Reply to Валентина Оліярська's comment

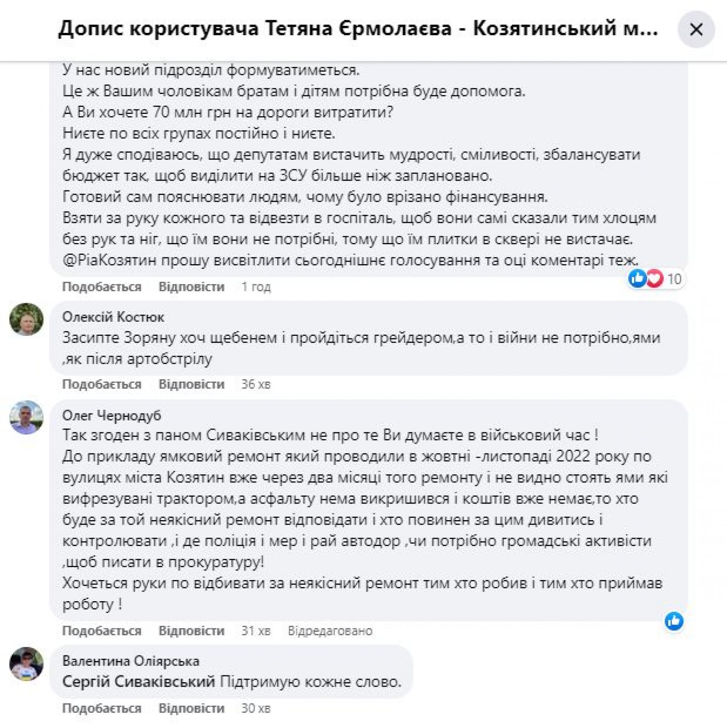[x=191, y=708]
